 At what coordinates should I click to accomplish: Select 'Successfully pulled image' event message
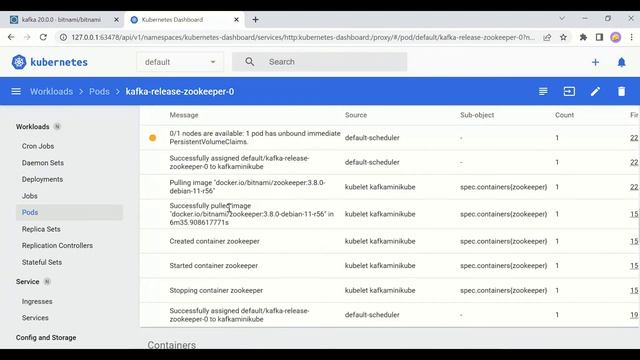[x=251, y=214]
